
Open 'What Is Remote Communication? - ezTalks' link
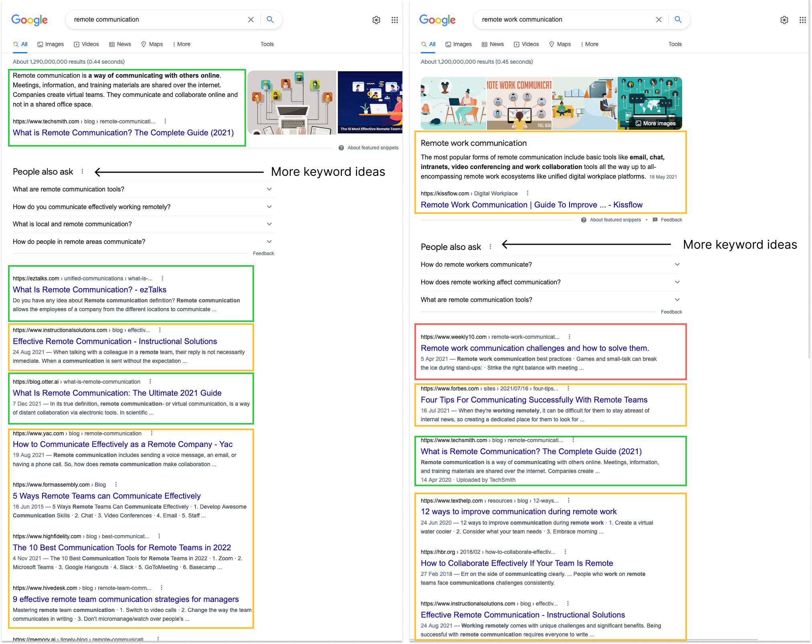pos(89,290)
